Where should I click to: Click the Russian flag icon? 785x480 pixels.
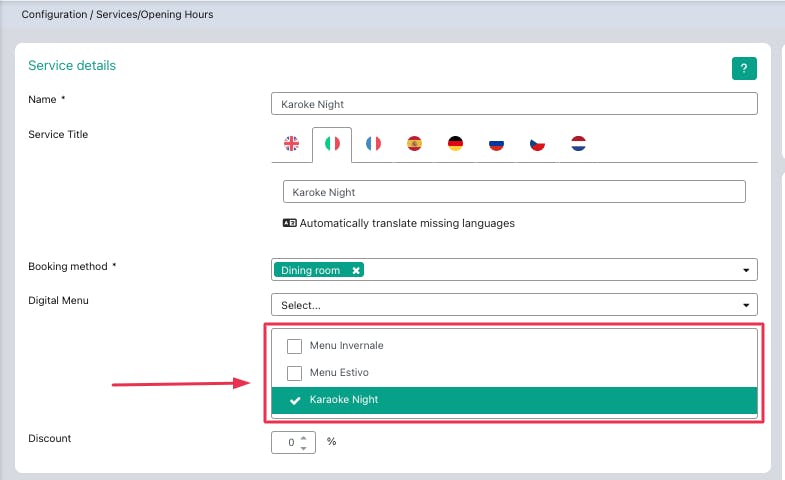coord(496,144)
